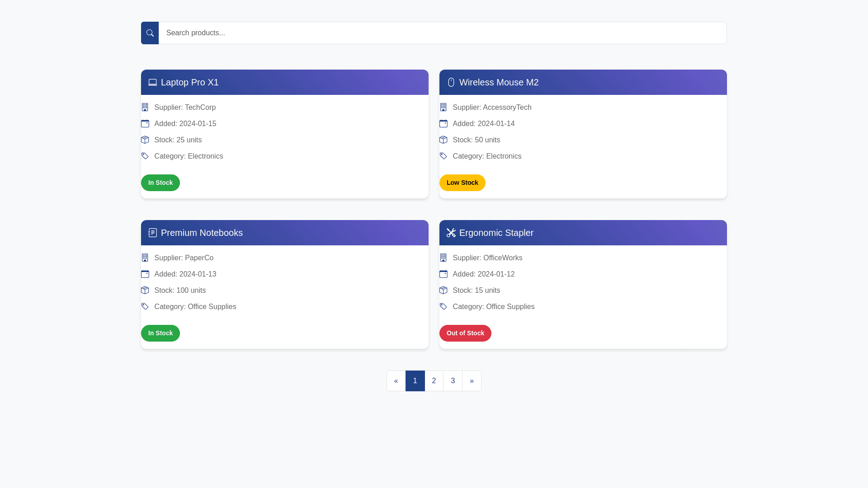Click box icon beside Stock: 100 units
This screenshot has width=868, height=488.
click(x=145, y=291)
